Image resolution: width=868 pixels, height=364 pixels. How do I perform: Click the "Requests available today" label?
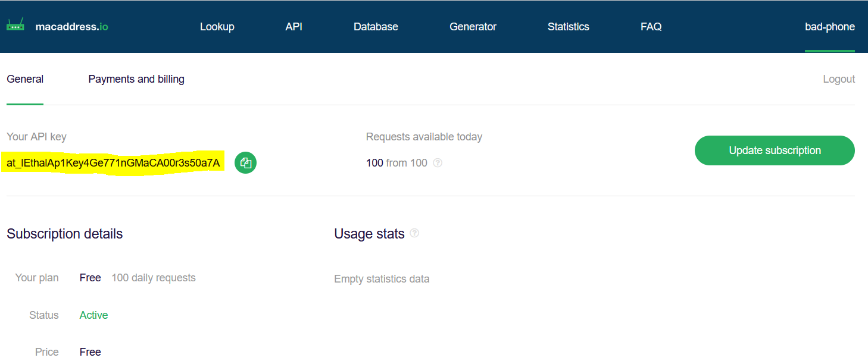coord(424,137)
